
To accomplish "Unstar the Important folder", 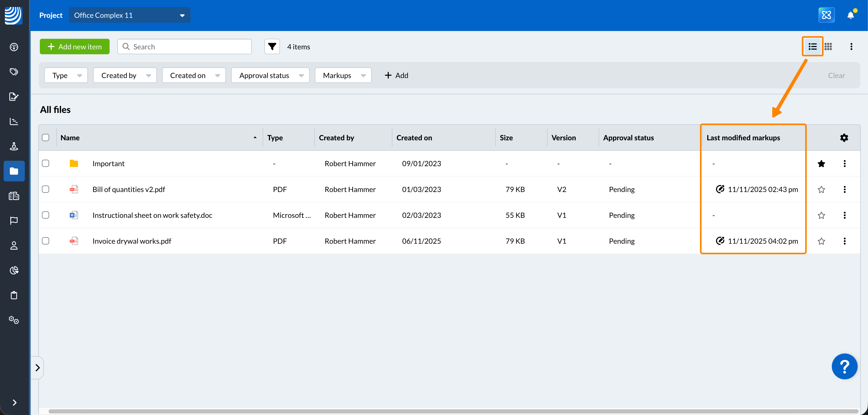I will click(821, 163).
